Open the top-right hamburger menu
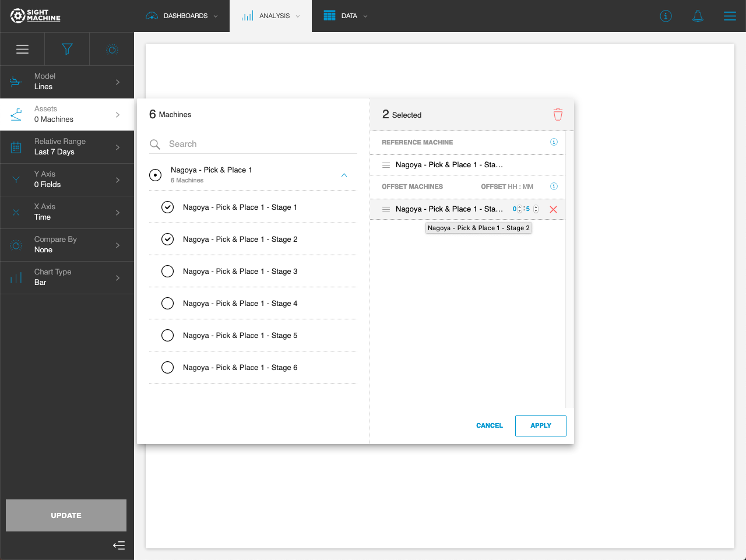 coord(730,16)
